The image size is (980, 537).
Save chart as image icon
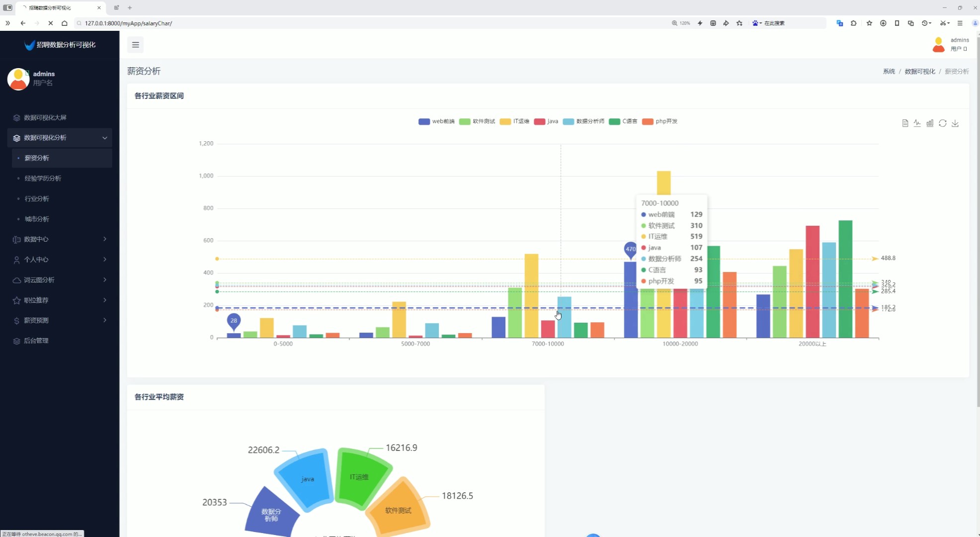955,123
